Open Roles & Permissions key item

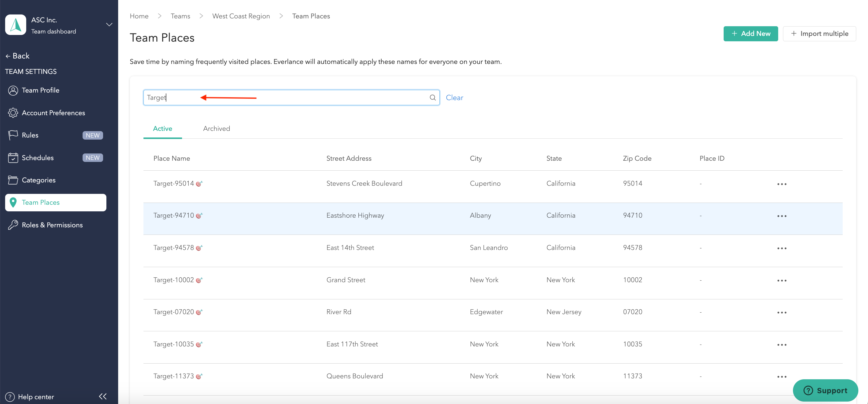[52, 225]
